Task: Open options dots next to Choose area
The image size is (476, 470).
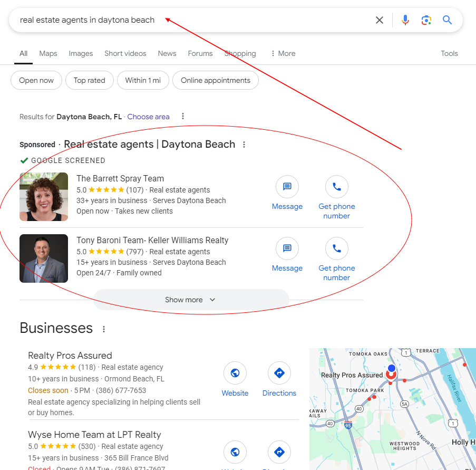Action: [183, 117]
